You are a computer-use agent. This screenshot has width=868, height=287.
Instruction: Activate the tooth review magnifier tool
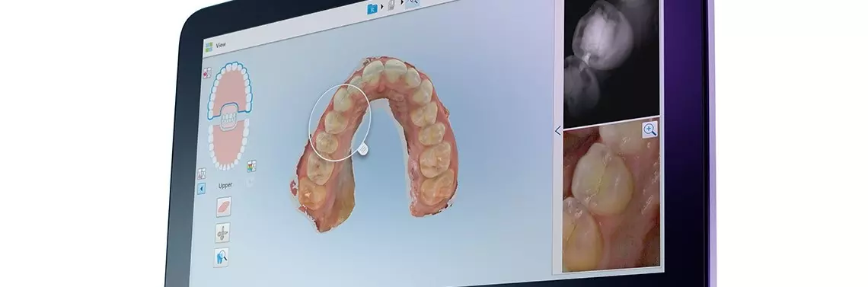tap(222, 257)
